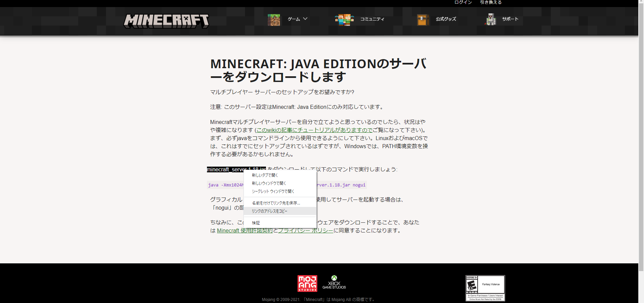Click the Minecraft logo in the header
Viewport: 644px width, 303px height.
(166, 20)
